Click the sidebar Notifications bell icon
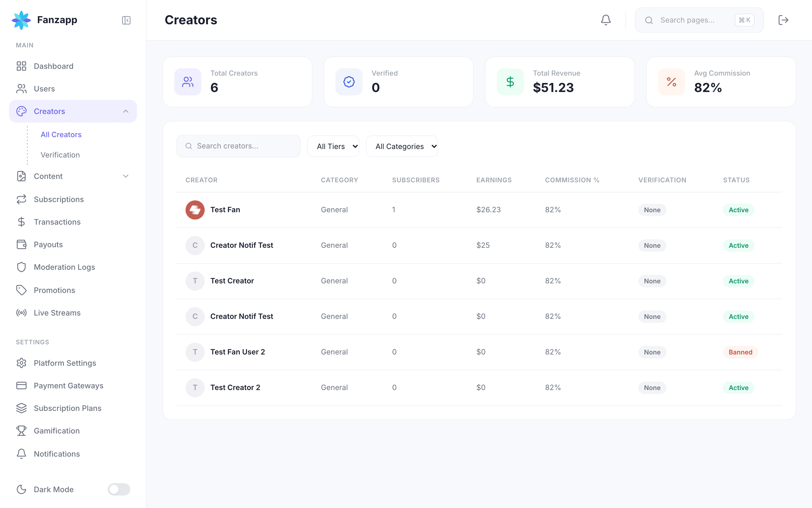Screen dimensions: 812x508 click(21, 454)
